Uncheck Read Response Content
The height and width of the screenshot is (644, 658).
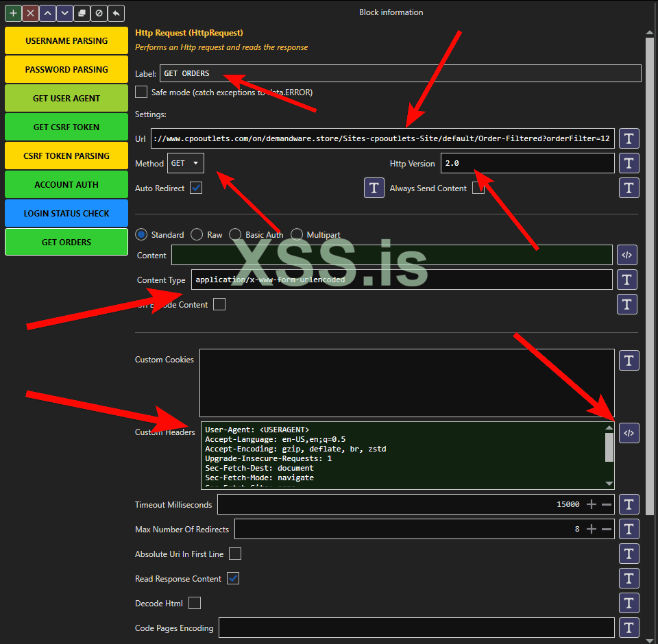coord(233,578)
